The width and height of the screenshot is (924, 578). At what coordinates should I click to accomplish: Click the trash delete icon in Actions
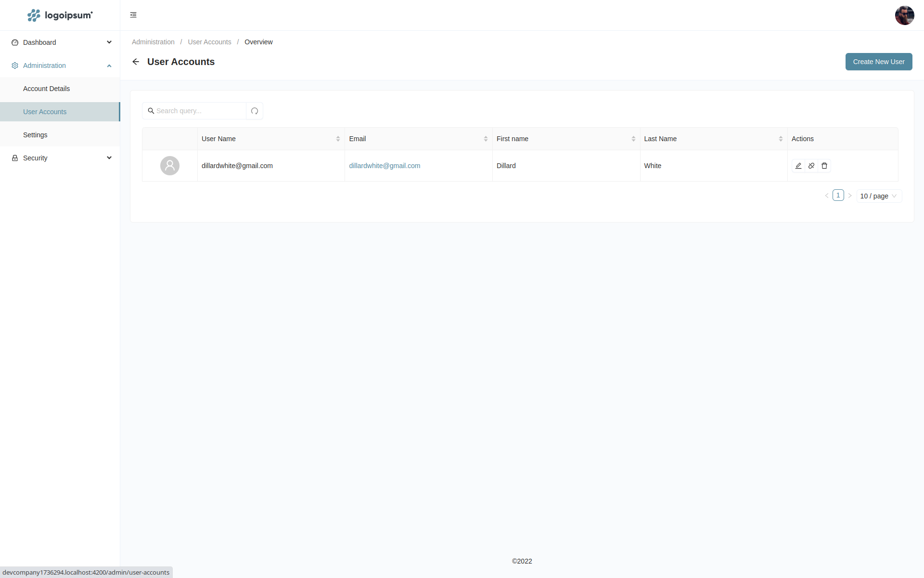[x=824, y=166]
